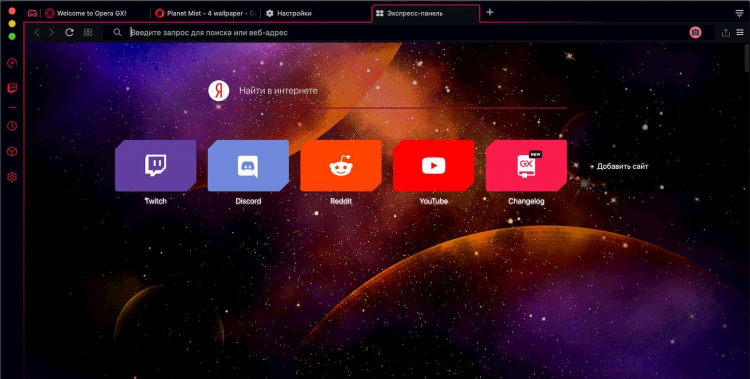Open the Changelog speed dial tile
Image resolution: width=750 pixels, height=379 pixels.
[x=526, y=166]
